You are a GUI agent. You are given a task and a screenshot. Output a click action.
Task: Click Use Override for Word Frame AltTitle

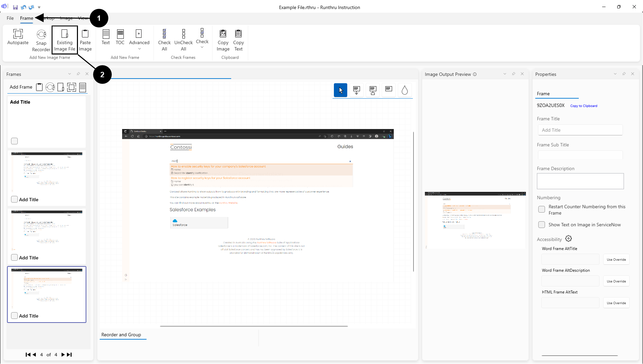pos(616,259)
